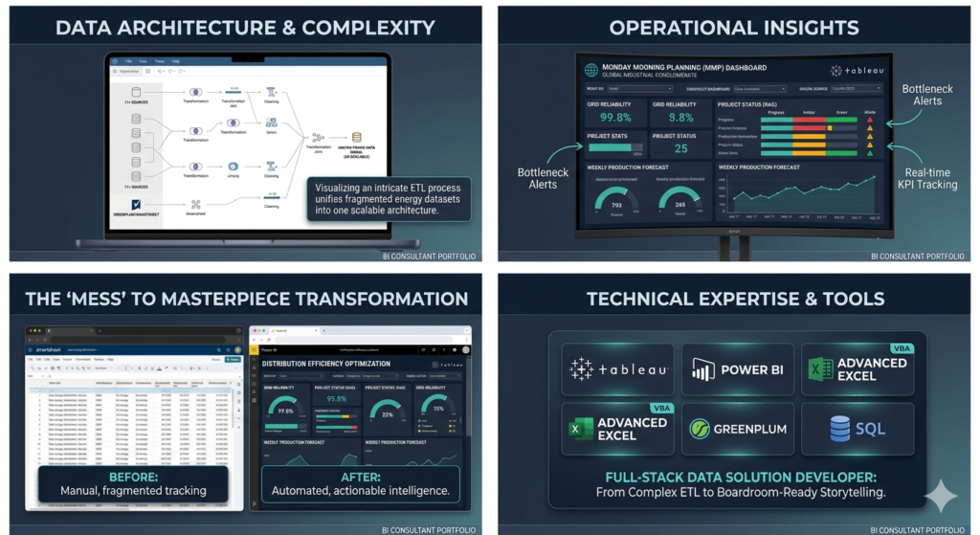Image resolution: width=980 pixels, height=535 pixels.
Task: Click the Distribution Efficiency Optimization title
Action: [326, 363]
